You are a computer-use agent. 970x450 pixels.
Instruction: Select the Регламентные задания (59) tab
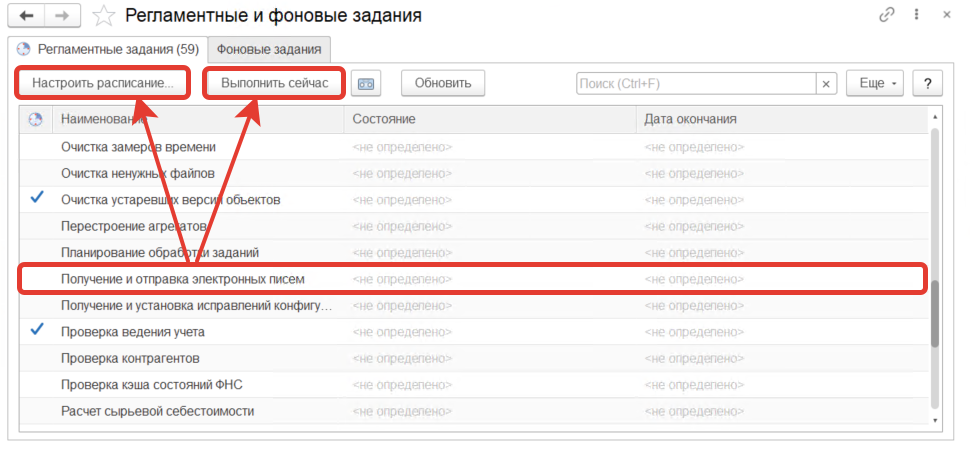point(108,48)
